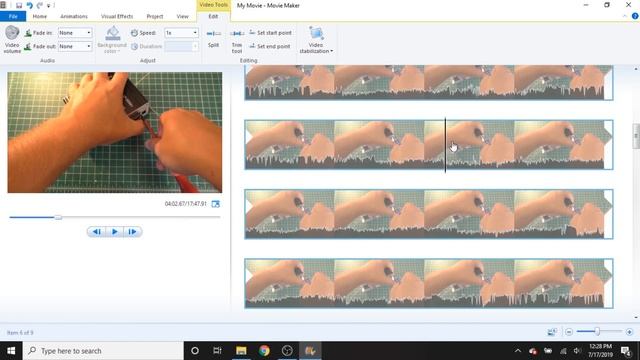The image size is (640, 360).
Task: Click the taskbar clock showing 12:28 PM
Action: [x=600, y=351]
